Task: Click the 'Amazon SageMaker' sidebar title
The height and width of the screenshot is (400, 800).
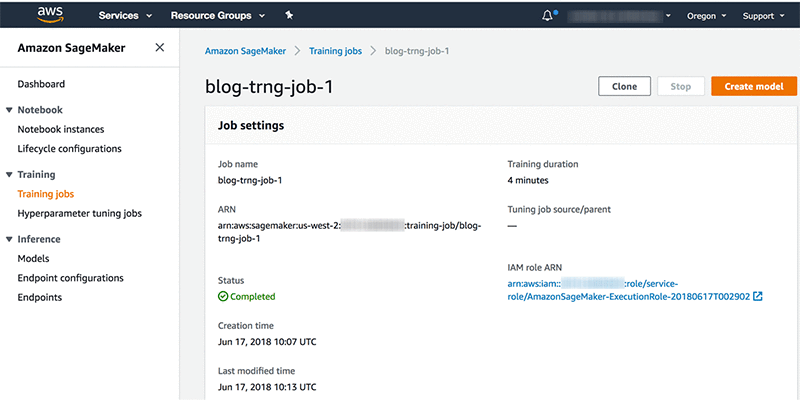Action: point(71,48)
